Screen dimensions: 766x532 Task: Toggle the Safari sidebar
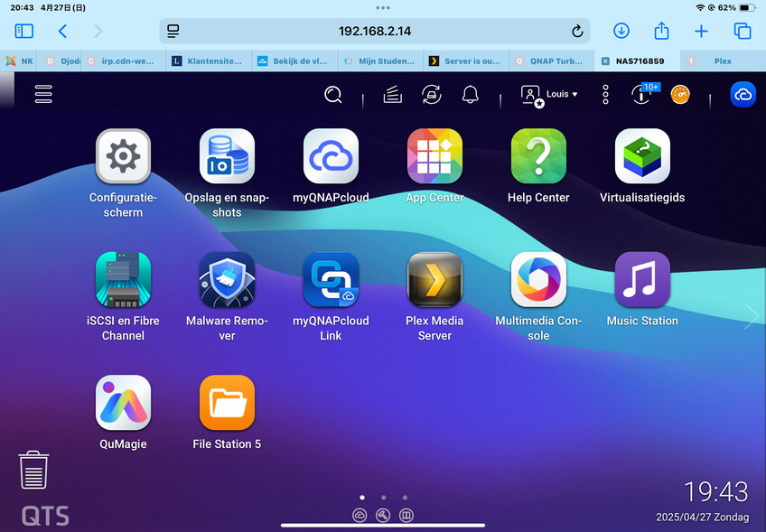[23, 32]
